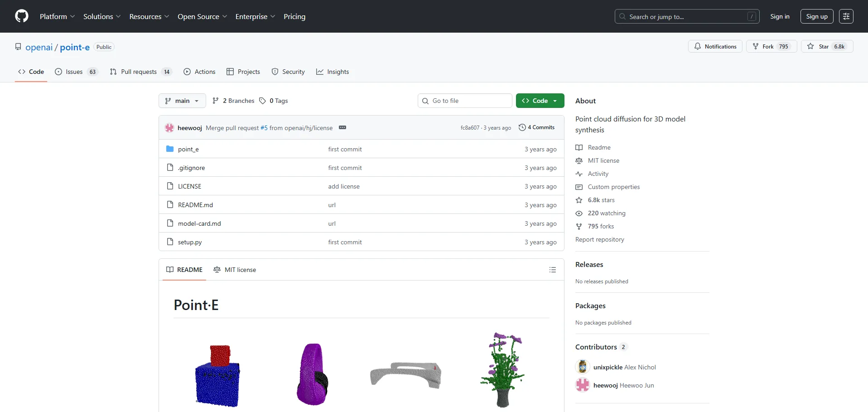868x412 pixels.
Task: Open the Report repository link
Action: tap(599, 239)
